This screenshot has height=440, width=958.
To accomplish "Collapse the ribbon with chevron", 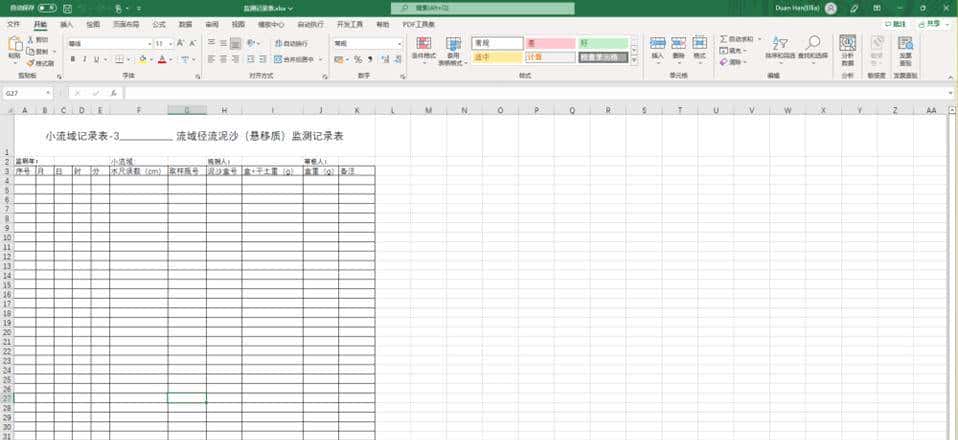I will click(x=950, y=77).
